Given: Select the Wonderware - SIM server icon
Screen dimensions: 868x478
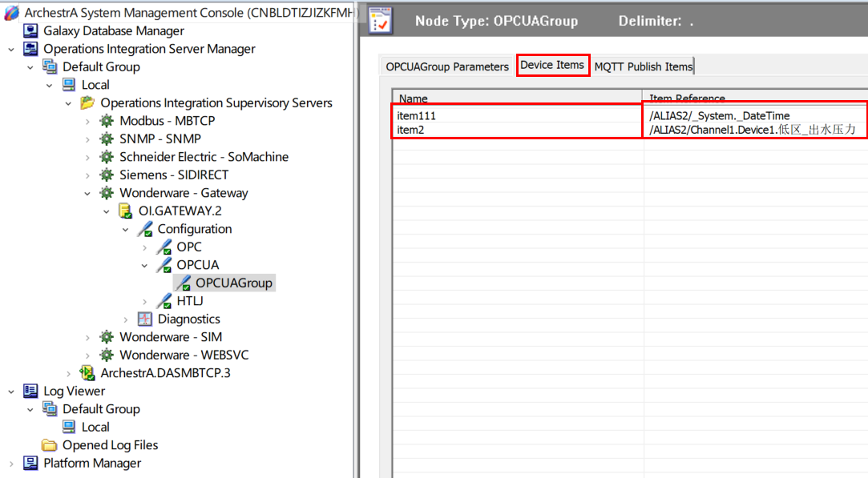Looking at the screenshot, I should (107, 337).
